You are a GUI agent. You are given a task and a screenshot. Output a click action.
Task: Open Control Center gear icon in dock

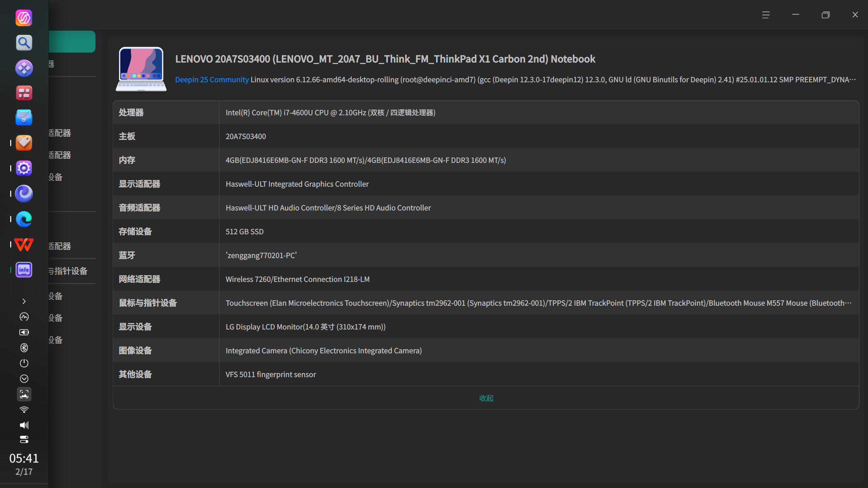pos(24,168)
